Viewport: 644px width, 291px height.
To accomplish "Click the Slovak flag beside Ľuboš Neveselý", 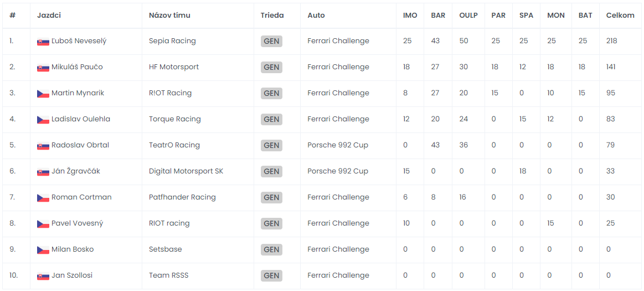I will point(43,42).
